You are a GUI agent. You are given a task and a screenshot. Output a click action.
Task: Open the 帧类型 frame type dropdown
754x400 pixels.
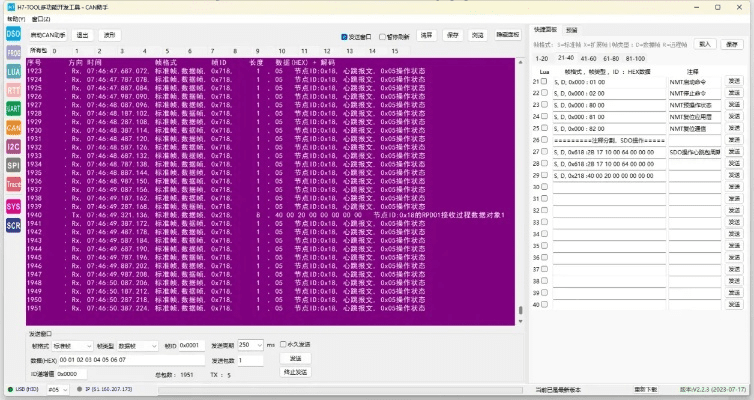(138, 346)
